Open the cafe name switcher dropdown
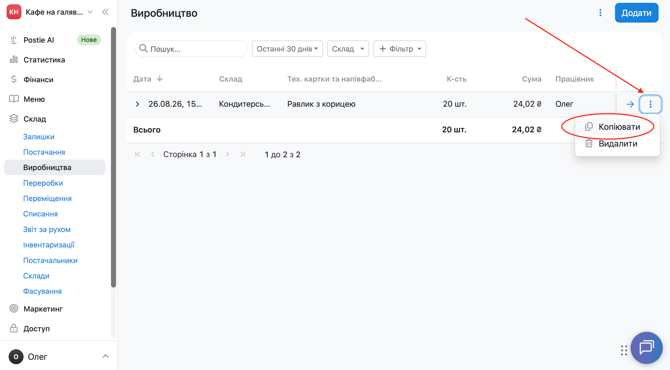This screenshot has width=670, height=370. click(x=90, y=12)
